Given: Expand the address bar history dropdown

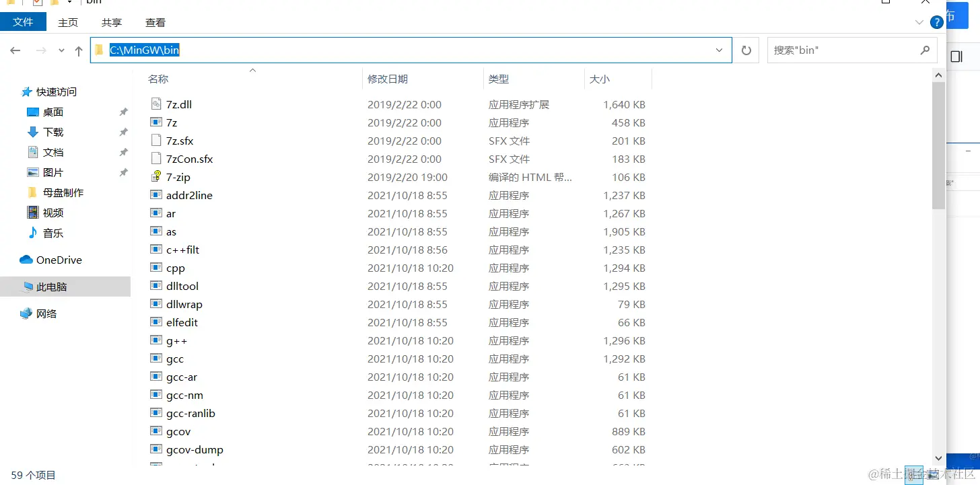Looking at the screenshot, I should tap(720, 50).
